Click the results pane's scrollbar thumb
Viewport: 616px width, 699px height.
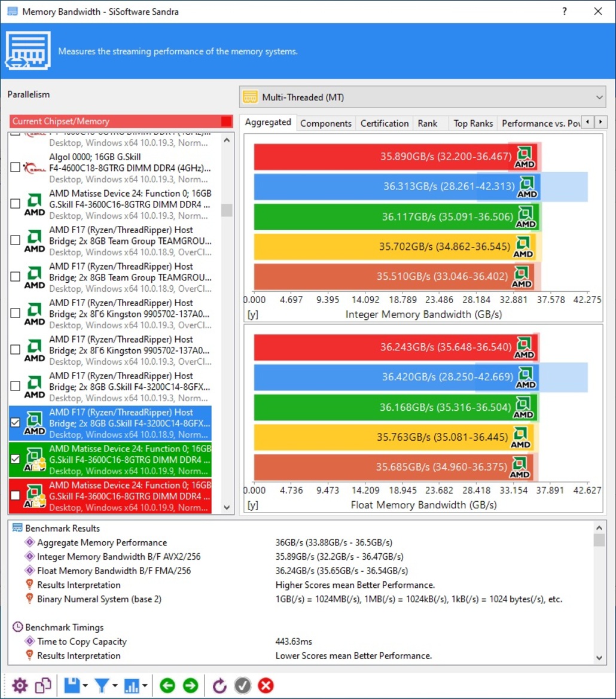(599, 541)
